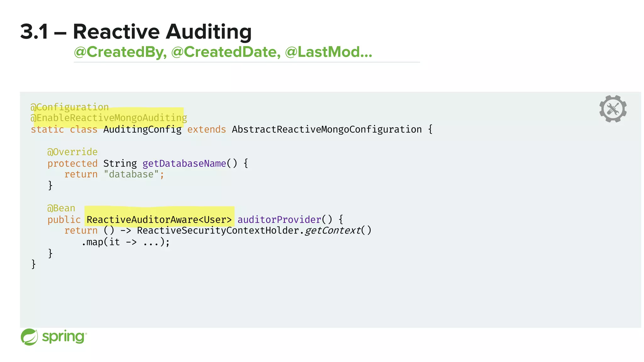This screenshot has height=362, width=644.
Task: Click the '@Bean' annotation
Action: pos(61,208)
